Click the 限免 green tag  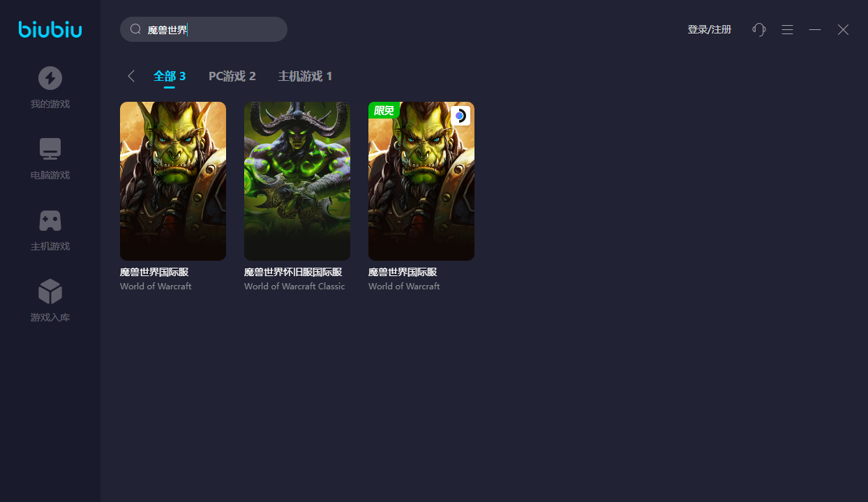coord(383,110)
